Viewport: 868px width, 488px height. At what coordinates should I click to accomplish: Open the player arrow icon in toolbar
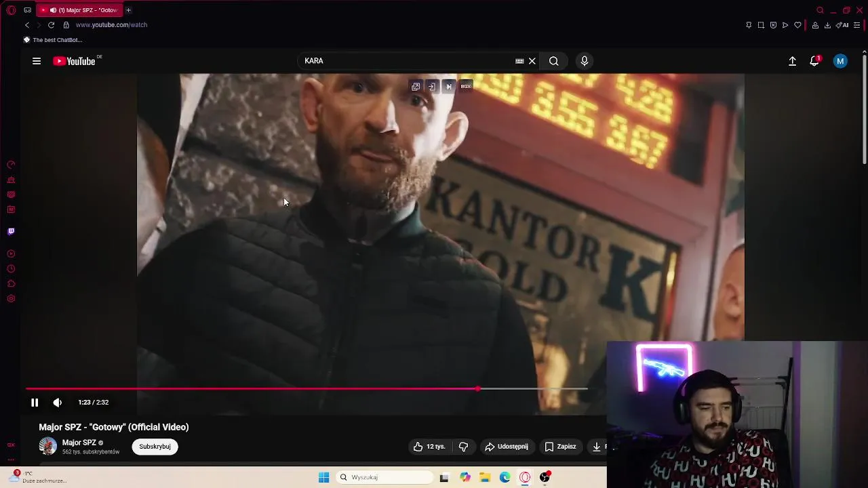[x=785, y=25]
